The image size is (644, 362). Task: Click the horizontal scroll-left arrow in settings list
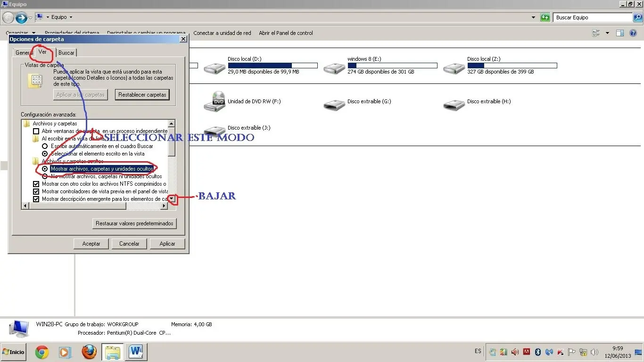point(25,206)
